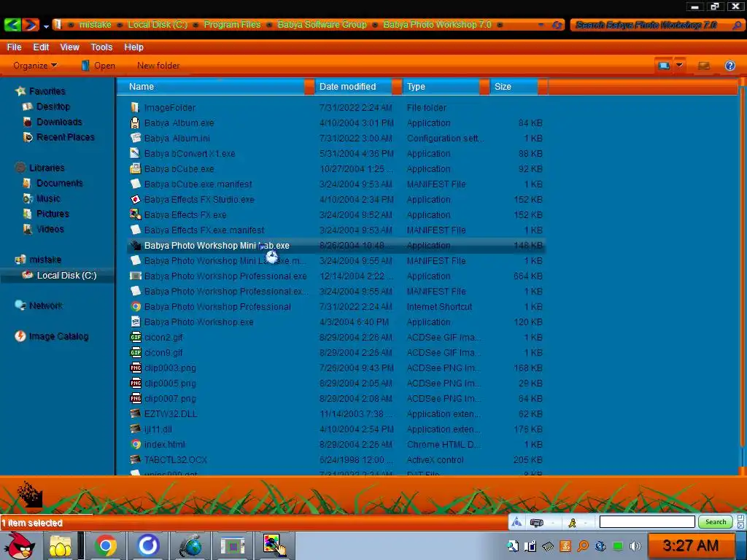Click the Babya Photo Workshop Professional.exe icon
Viewport: 747px width, 560px height.
135,276
